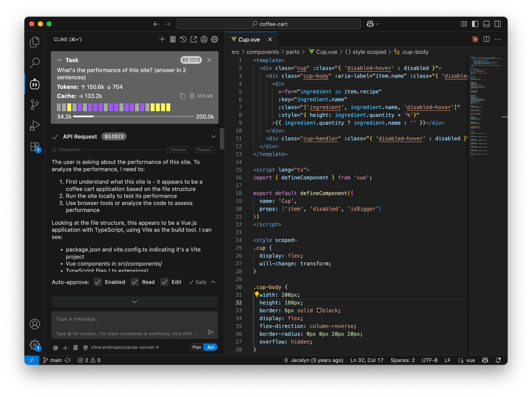Click the Claude asterisk icon in editor toolbar
This screenshot has width=532, height=397.
(x=475, y=39)
